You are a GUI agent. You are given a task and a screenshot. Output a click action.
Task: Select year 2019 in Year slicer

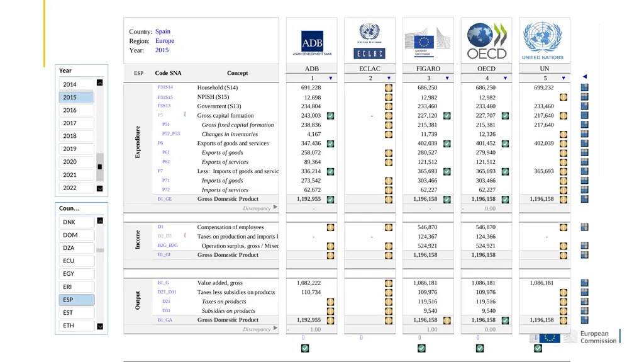coord(76,149)
